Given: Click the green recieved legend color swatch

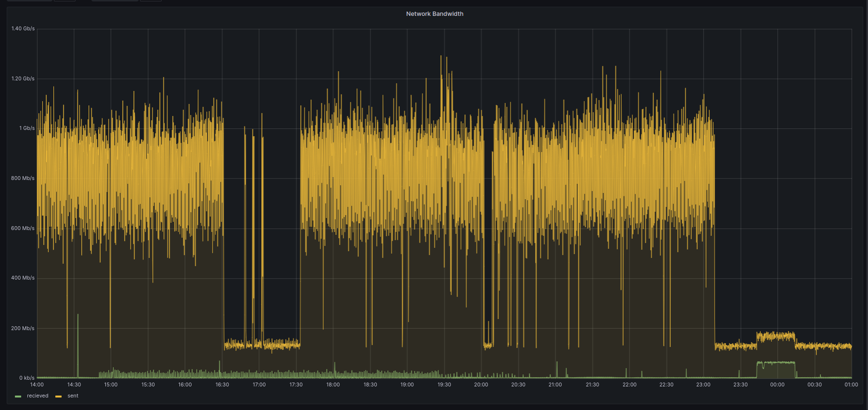Looking at the screenshot, I should click(18, 397).
